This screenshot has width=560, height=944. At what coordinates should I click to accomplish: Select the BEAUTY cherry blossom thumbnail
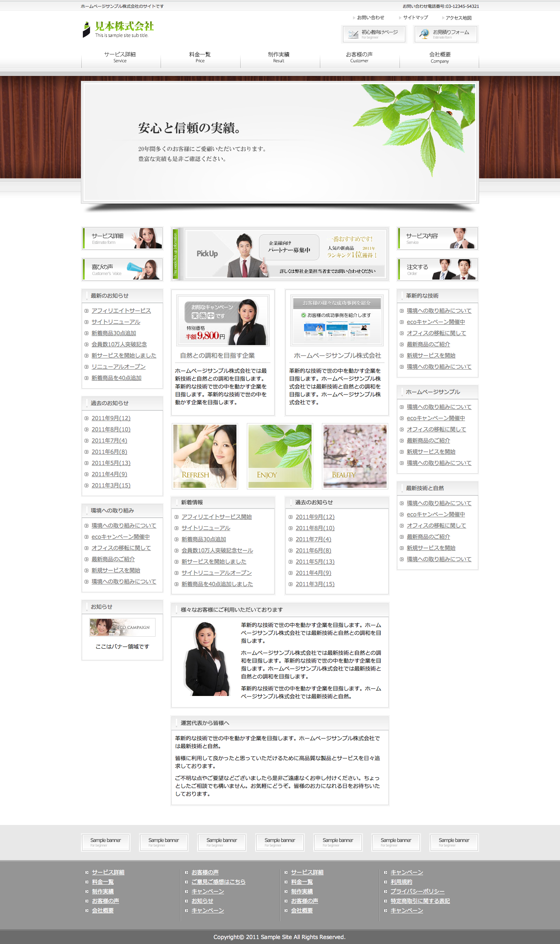coord(355,456)
